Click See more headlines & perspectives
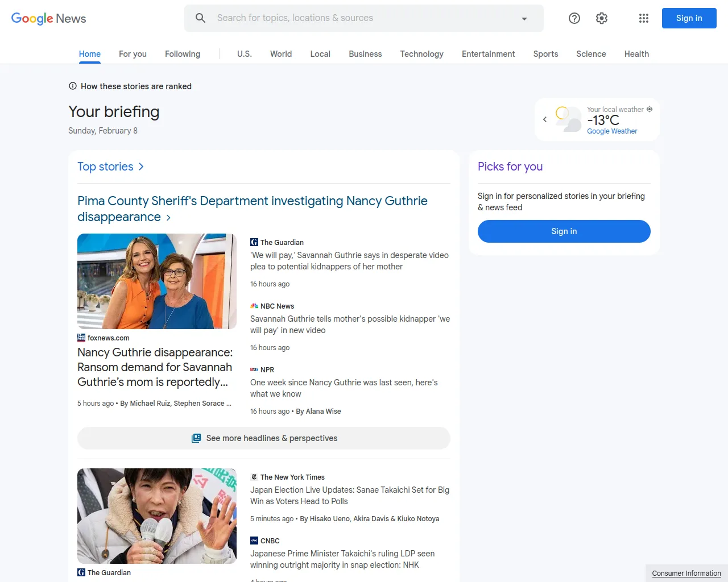 263,438
